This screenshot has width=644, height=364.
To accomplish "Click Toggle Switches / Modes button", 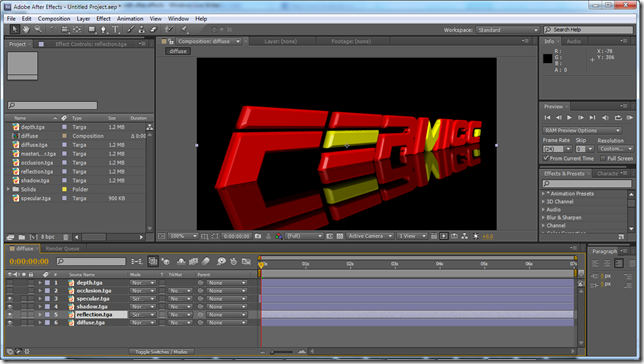I will (x=161, y=352).
